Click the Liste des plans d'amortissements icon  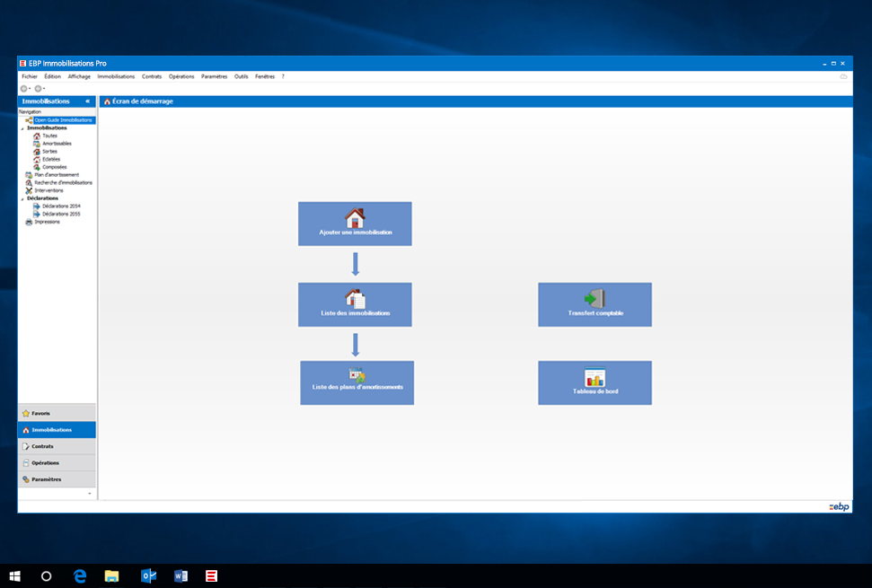(x=357, y=374)
